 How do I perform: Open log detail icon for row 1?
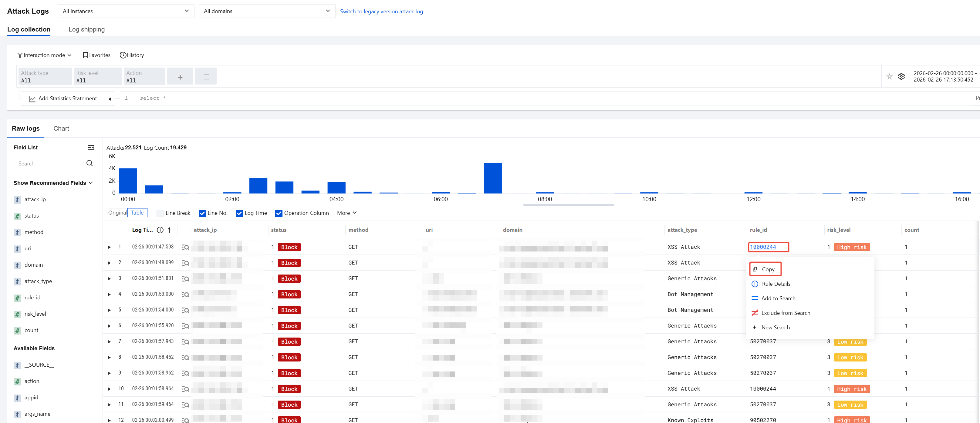(x=185, y=247)
